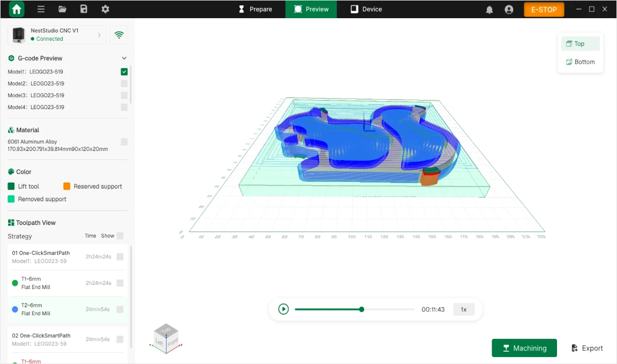Check the Model3 LEOGO23-519 checkbox
617x364 pixels.
coord(124,95)
